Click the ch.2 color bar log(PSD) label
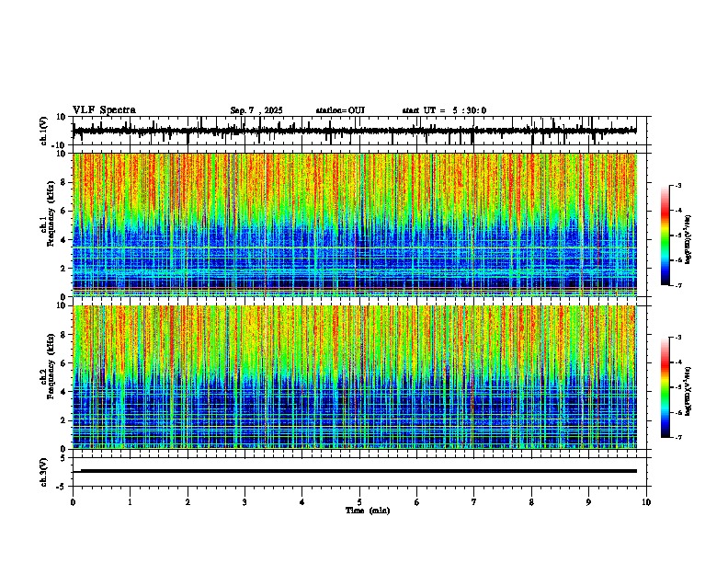The width and height of the screenshot is (728, 563). 688,391
